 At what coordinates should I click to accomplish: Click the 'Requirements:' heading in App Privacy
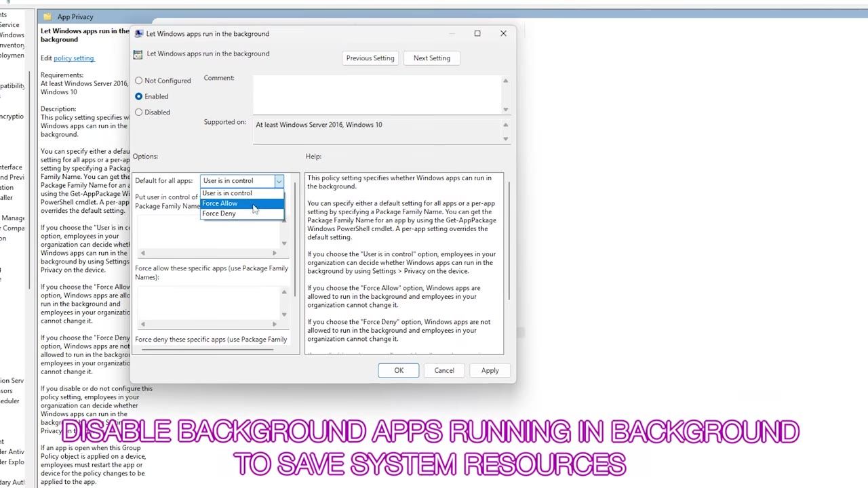(62, 75)
